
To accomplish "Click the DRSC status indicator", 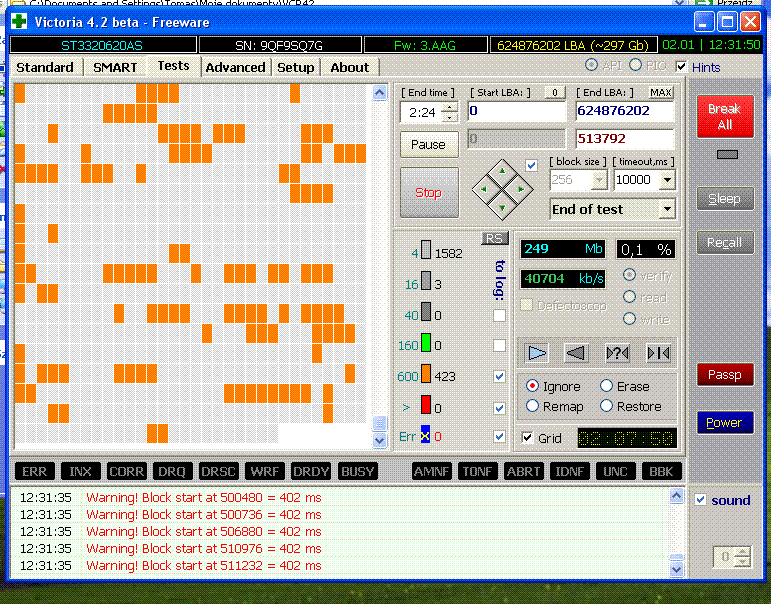I will (218, 471).
